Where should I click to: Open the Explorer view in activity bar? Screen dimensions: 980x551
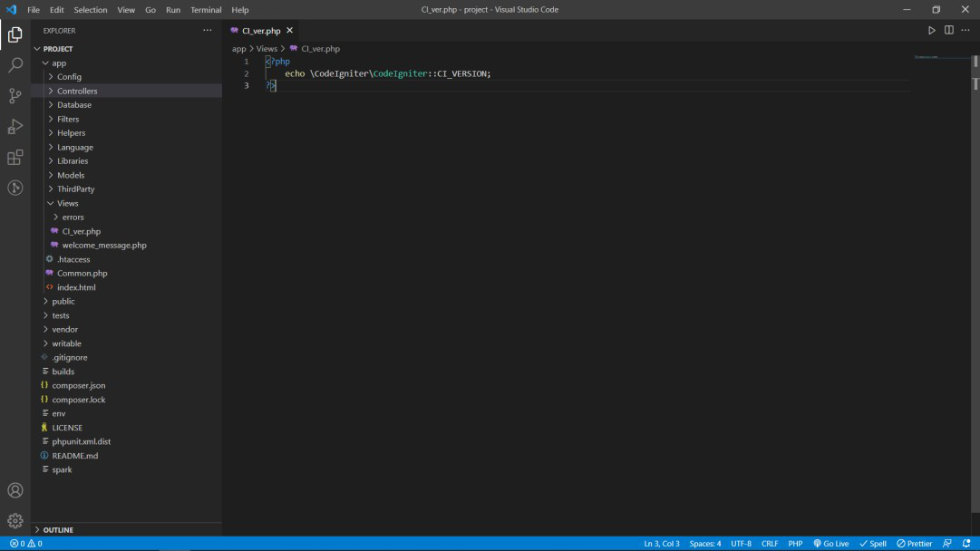click(15, 34)
